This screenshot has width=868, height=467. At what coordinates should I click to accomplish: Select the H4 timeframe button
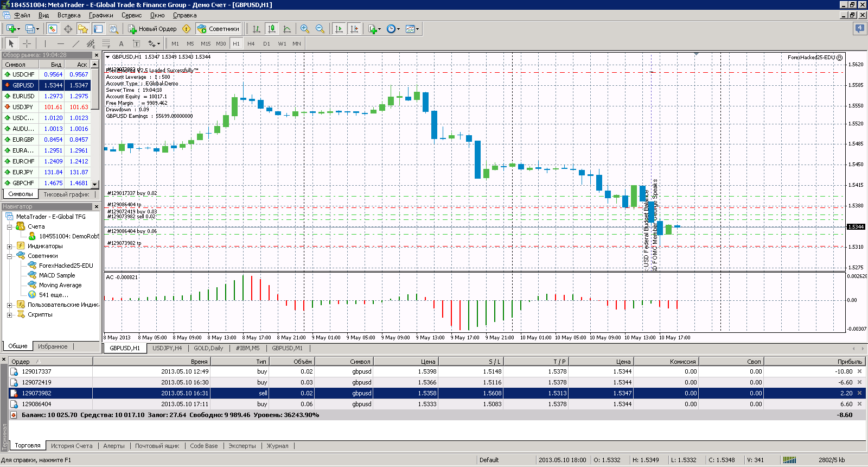click(x=251, y=43)
